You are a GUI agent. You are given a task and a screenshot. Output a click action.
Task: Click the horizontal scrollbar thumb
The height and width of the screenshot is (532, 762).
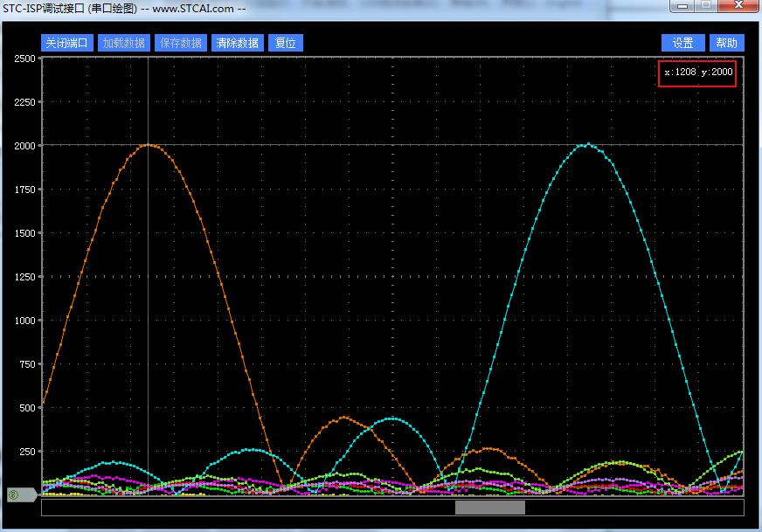[490, 508]
